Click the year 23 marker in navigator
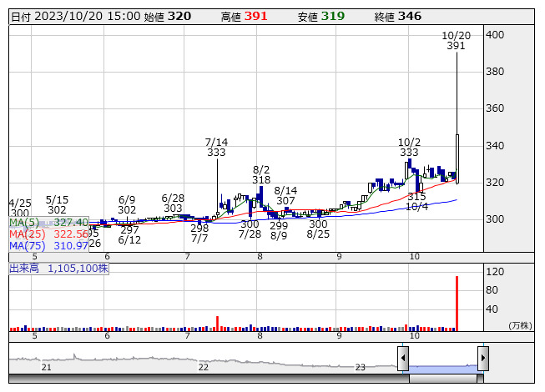This screenshot has width=545, height=392. [360, 367]
